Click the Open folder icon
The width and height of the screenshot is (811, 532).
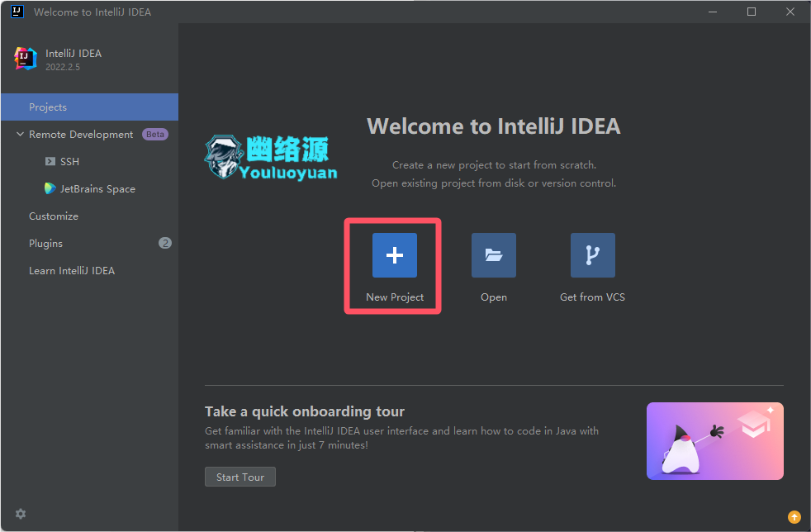[493, 255]
